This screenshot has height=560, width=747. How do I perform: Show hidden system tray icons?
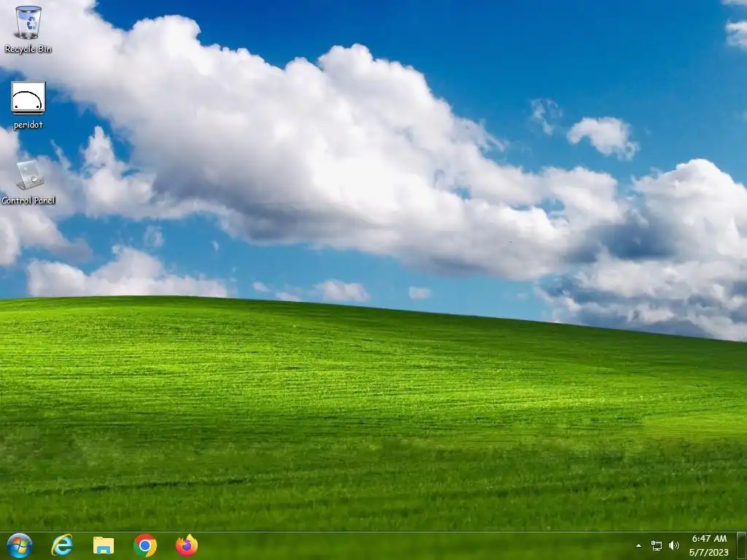tap(639, 546)
